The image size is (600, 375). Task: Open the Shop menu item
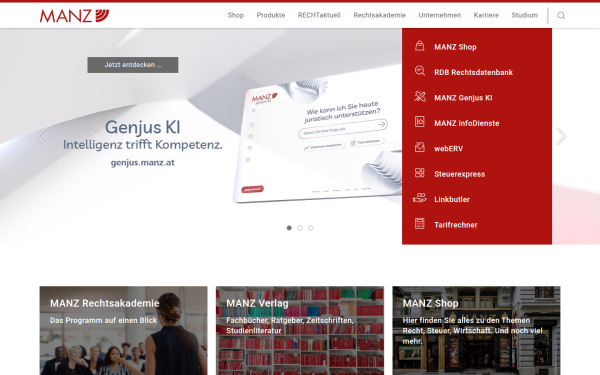236,15
